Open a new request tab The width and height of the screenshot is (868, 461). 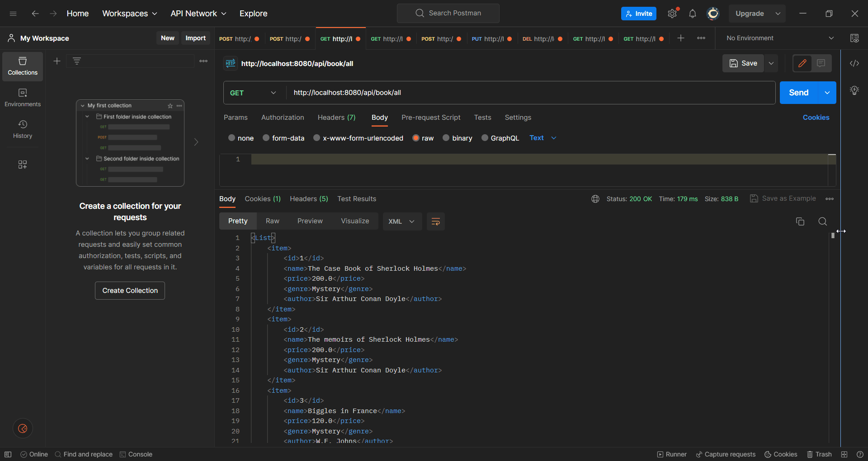click(680, 38)
